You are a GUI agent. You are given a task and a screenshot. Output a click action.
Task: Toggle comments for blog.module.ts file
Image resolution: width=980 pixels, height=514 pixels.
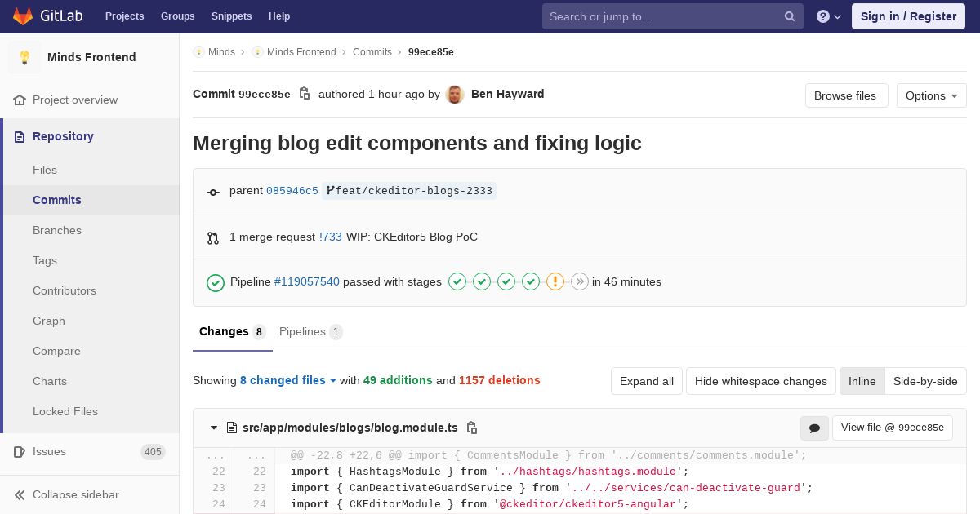click(814, 428)
